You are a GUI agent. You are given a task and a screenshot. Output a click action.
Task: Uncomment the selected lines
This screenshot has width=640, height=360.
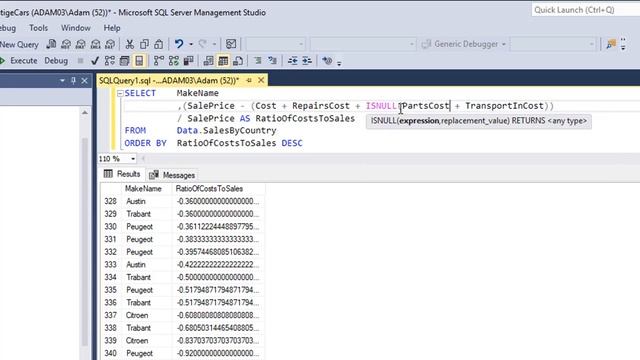point(272,61)
